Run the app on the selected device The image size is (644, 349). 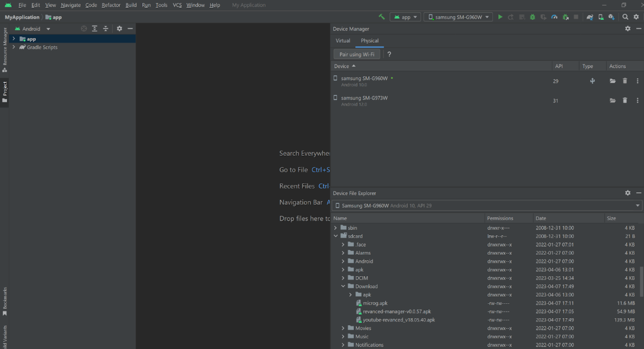(500, 17)
